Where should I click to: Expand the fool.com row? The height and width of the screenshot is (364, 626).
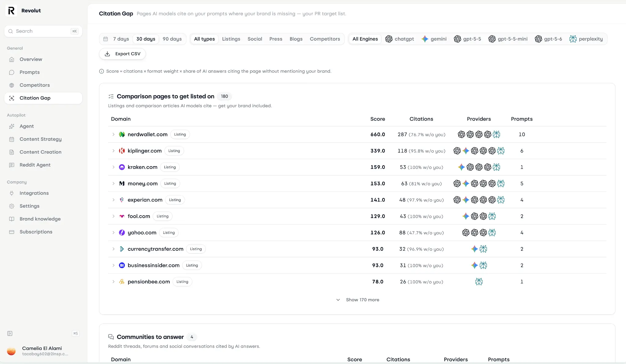click(113, 216)
